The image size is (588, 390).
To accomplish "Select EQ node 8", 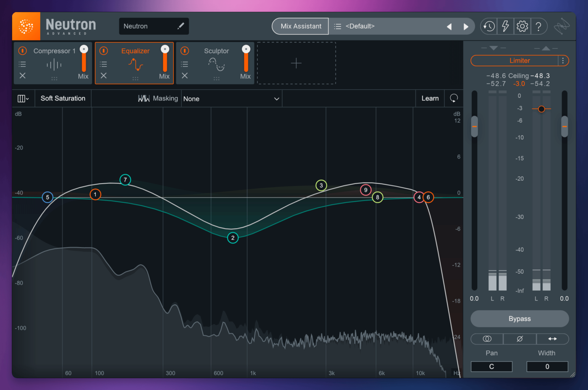I will tap(378, 197).
